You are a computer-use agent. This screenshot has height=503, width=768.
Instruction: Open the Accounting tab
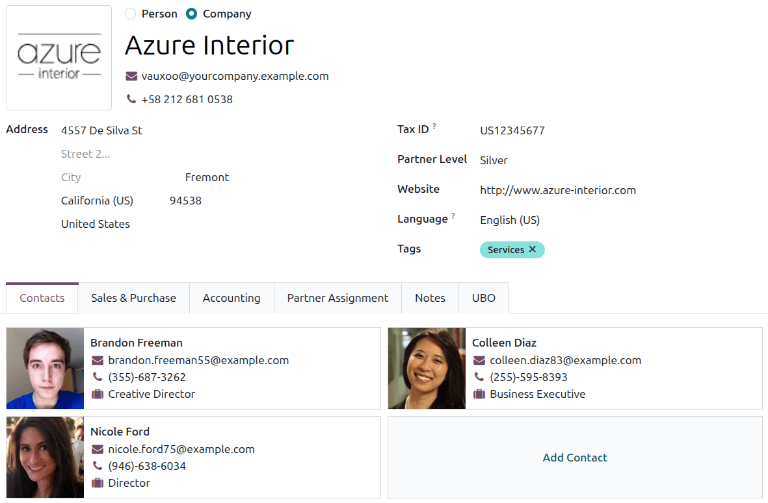point(231,298)
